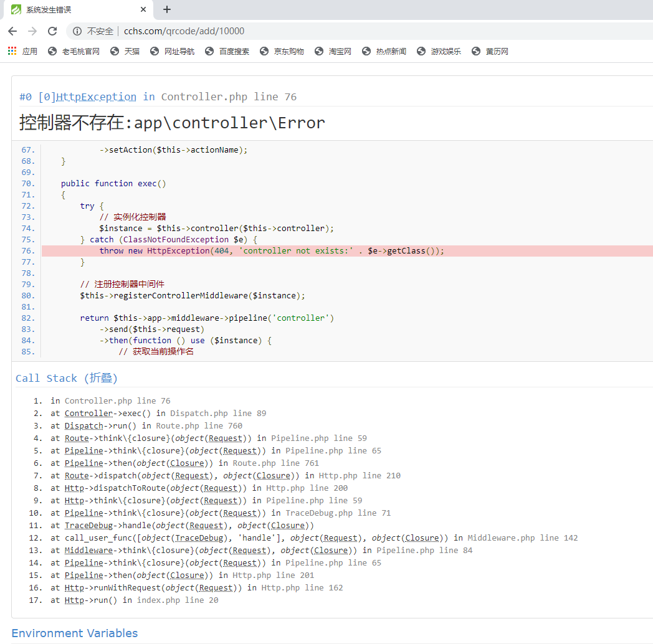Click the not-secure site info icon

click(x=77, y=31)
